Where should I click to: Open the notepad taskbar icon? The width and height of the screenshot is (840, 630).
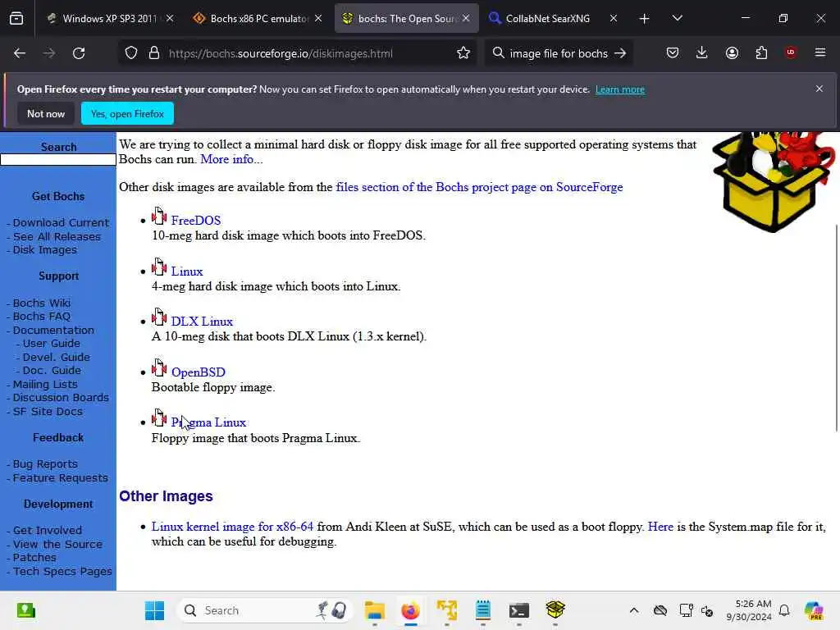click(x=482, y=609)
